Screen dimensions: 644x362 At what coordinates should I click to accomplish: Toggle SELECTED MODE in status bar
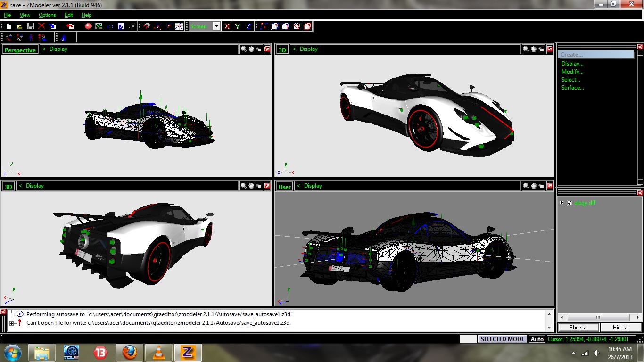click(x=503, y=339)
